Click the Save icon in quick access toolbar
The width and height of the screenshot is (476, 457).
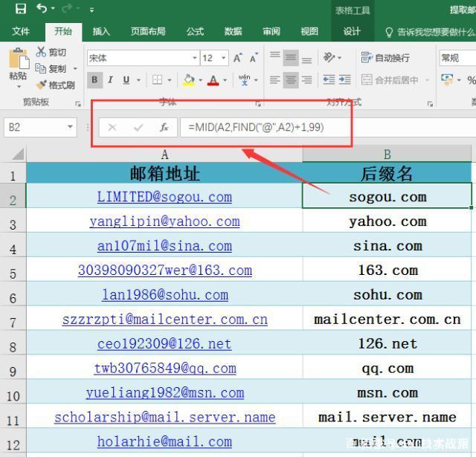pyautogui.click(x=21, y=8)
